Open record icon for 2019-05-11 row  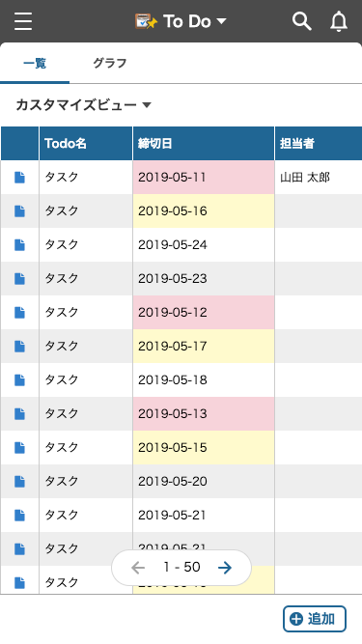19,178
